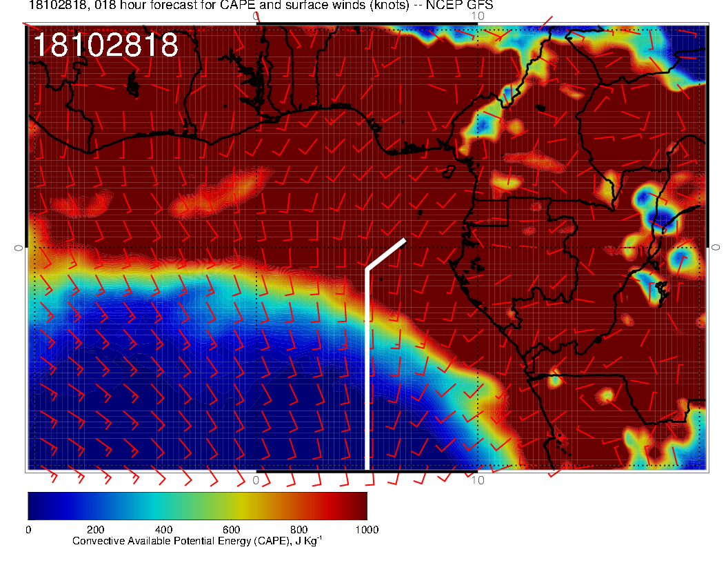
Task: Click the colorbar caption Convective Available Potential Energy
Action: pos(196,542)
